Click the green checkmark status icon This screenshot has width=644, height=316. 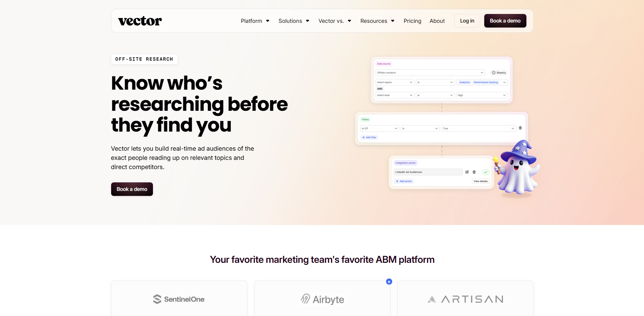pyautogui.click(x=486, y=172)
